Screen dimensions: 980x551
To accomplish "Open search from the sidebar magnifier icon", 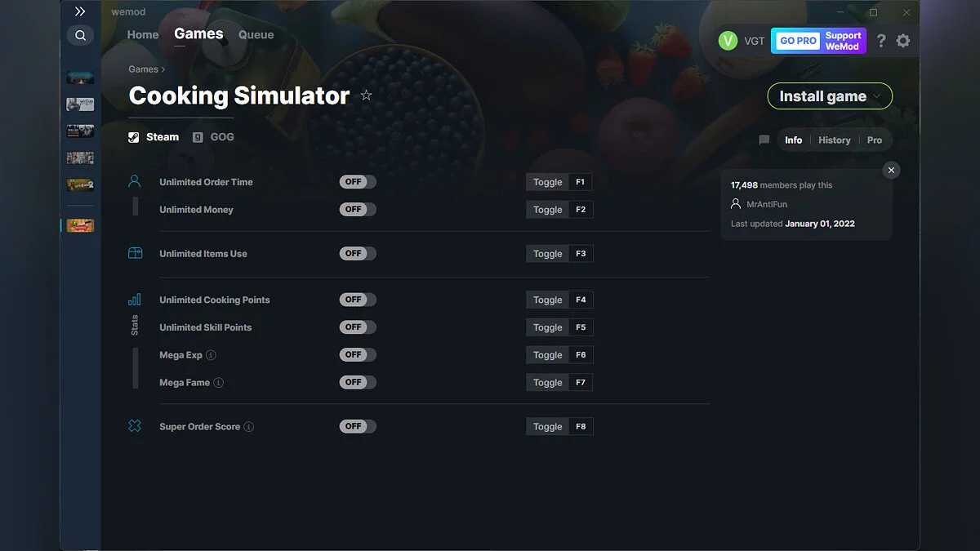I will (80, 35).
